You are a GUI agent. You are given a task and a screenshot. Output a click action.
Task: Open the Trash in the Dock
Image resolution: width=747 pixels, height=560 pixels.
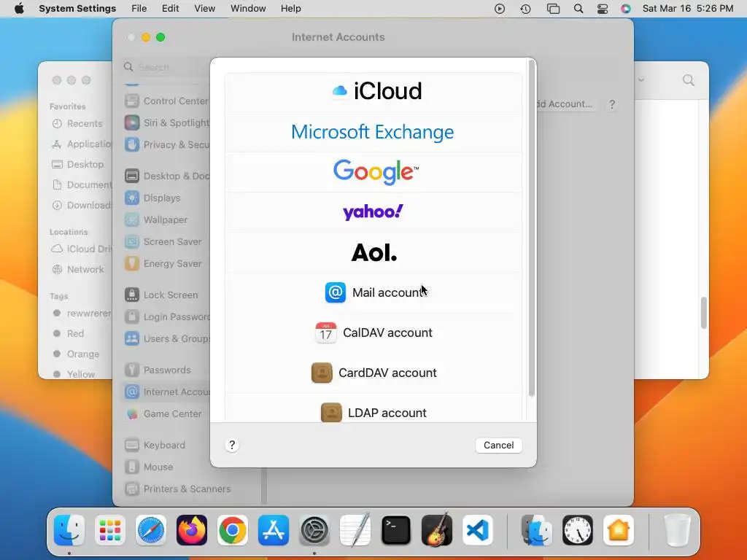point(678,530)
